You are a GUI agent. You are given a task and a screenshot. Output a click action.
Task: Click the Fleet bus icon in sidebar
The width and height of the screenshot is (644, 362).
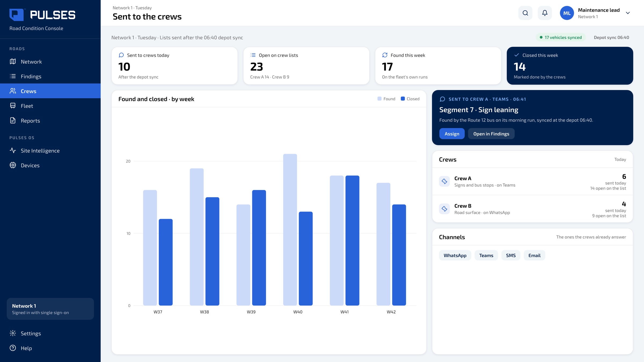coord(13,106)
